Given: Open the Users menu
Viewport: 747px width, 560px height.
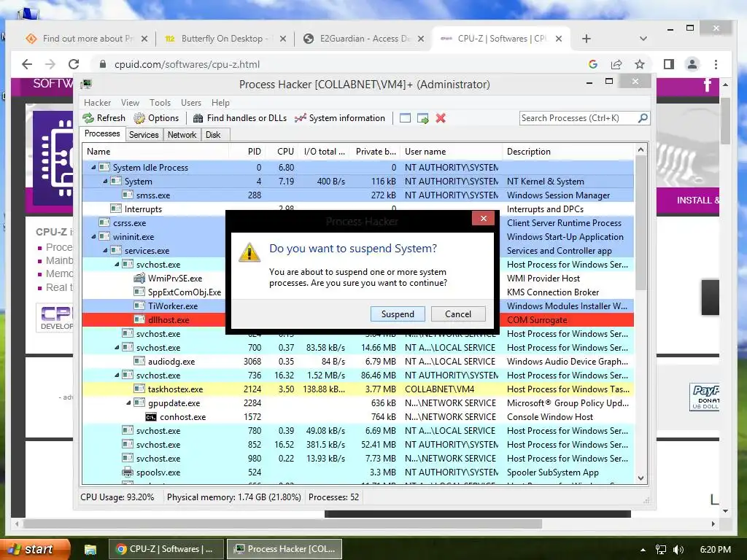Looking at the screenshot, I should pos(190,102).
